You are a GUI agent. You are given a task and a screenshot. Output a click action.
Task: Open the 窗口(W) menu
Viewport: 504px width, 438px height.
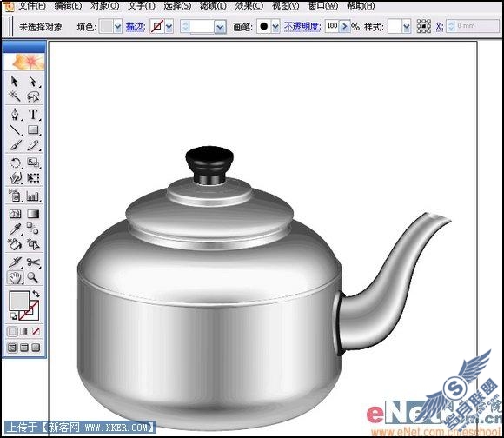[322, 6]
